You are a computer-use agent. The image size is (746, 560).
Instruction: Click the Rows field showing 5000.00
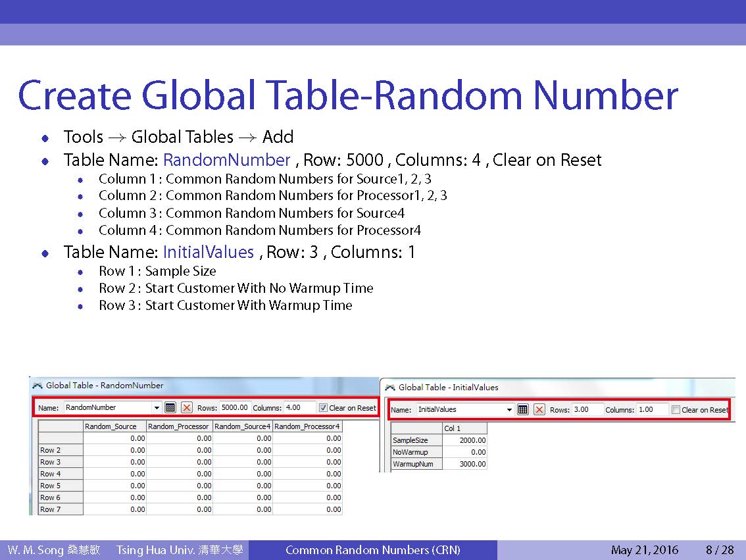(x=234, y=407)
